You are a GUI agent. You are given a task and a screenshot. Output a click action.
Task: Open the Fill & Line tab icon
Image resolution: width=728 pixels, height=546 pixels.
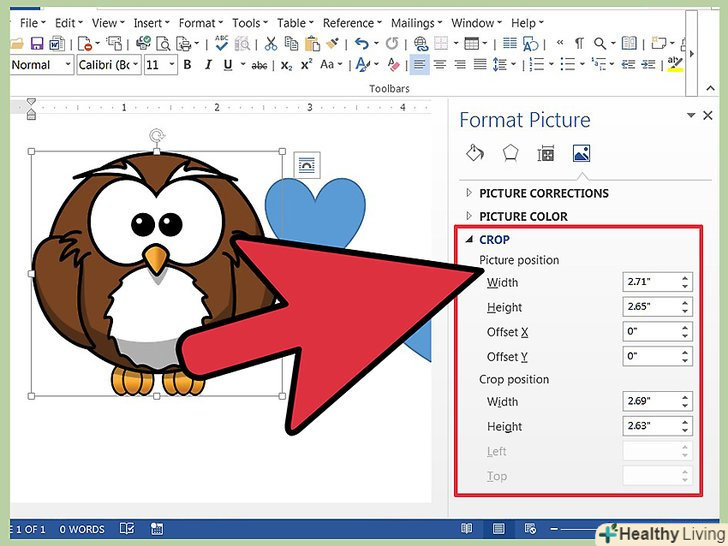coord(475,153)
